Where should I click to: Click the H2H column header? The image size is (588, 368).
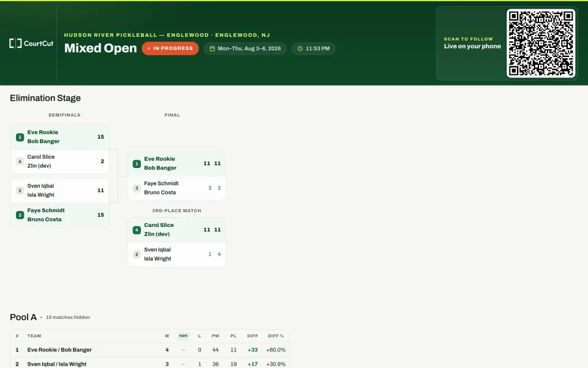point(183,335)
